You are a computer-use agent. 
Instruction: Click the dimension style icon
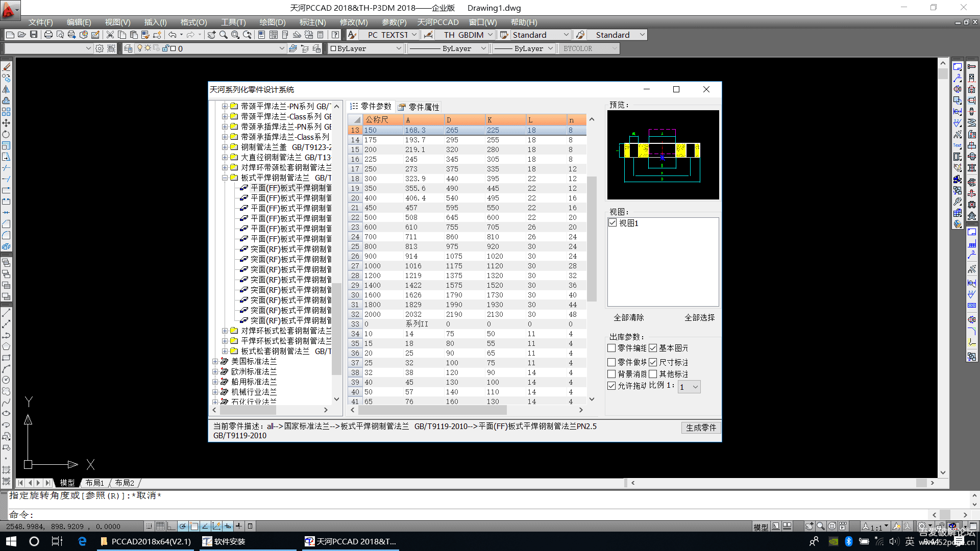429,35
